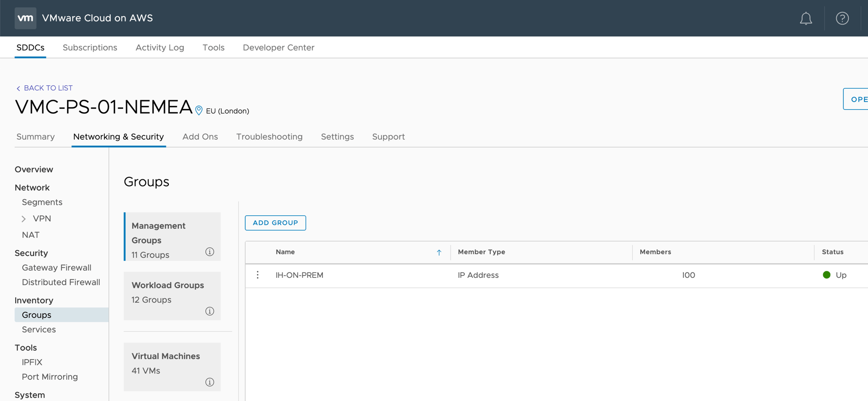868x401 pixels.
Task: Click the ADD GROUP button
Action: click(x=275, y=223)
